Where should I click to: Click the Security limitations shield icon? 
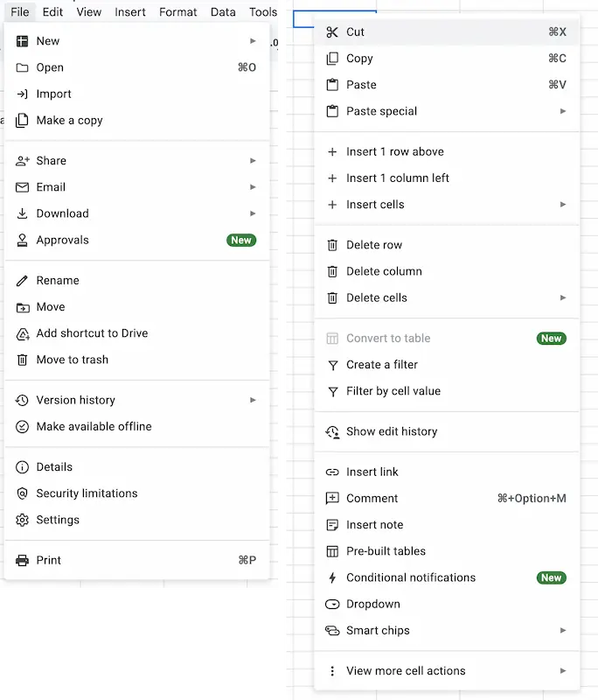pos(23,493)
